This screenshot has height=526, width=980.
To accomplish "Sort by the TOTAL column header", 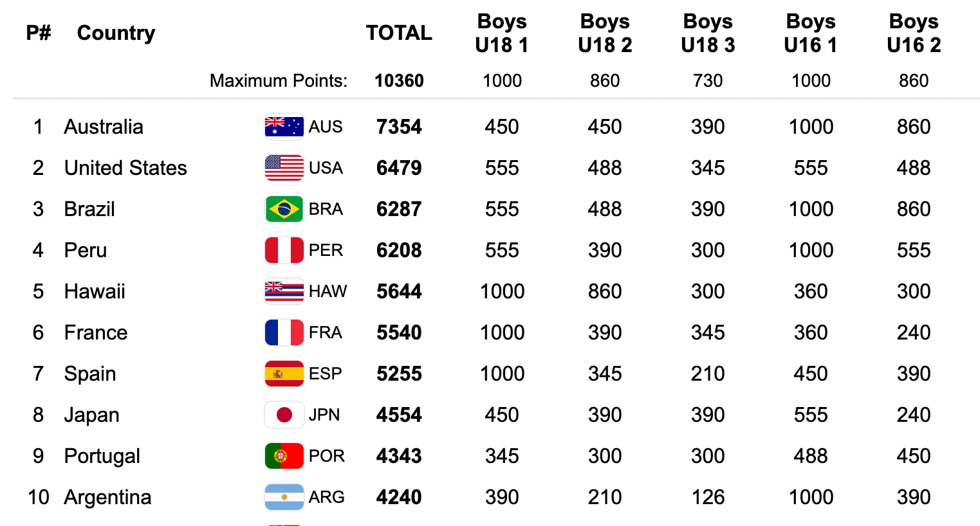I will [x=399, y=33].
